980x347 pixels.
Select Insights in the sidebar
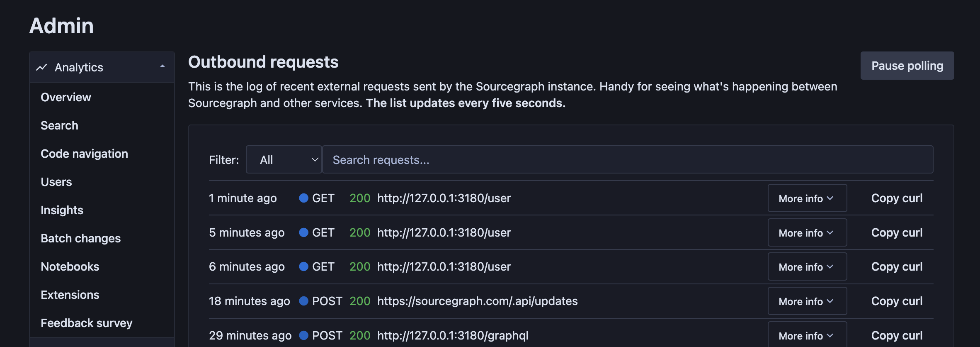point(62,210)
